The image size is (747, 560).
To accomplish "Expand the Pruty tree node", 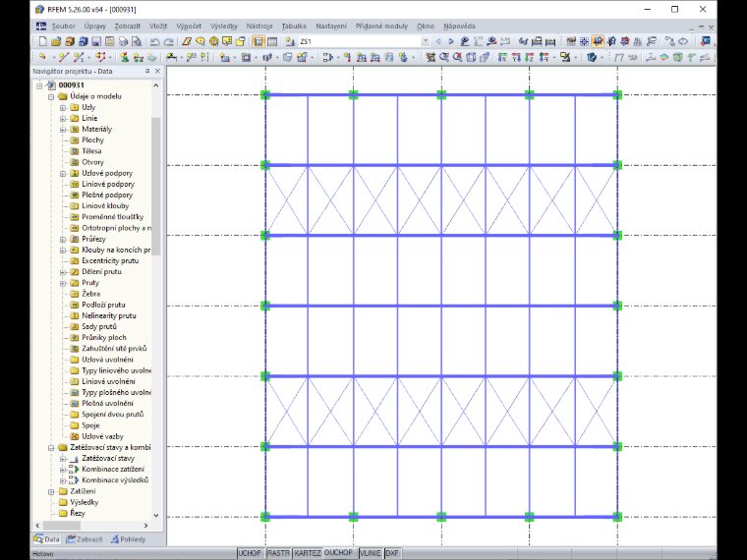I will [63, 283].
